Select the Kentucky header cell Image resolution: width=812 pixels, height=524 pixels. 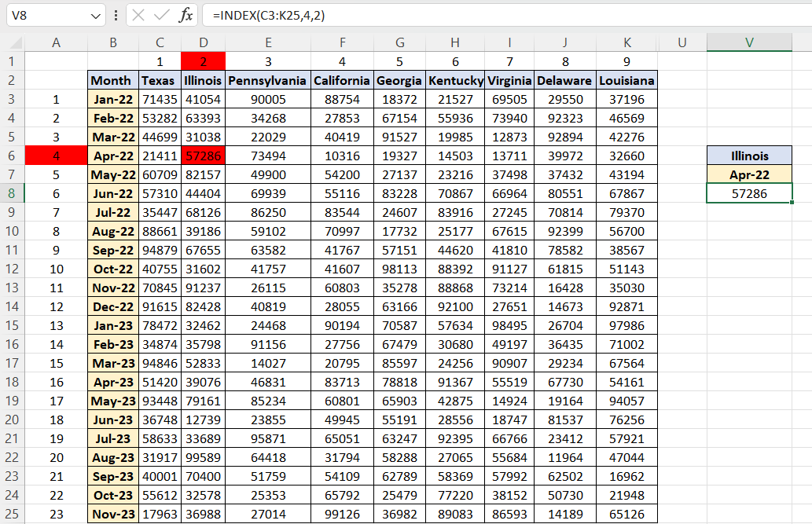[455, 80]
